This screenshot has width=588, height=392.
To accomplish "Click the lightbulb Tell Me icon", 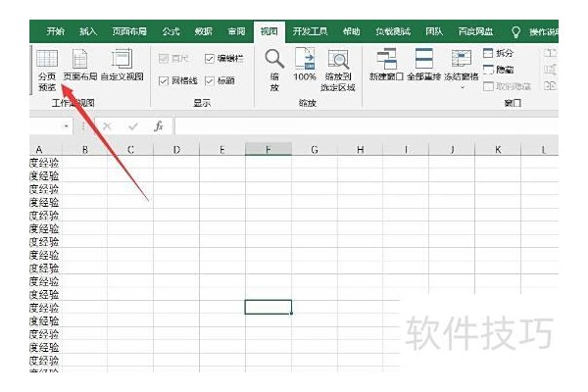I will pyautogui.click(x=516, y=32).
